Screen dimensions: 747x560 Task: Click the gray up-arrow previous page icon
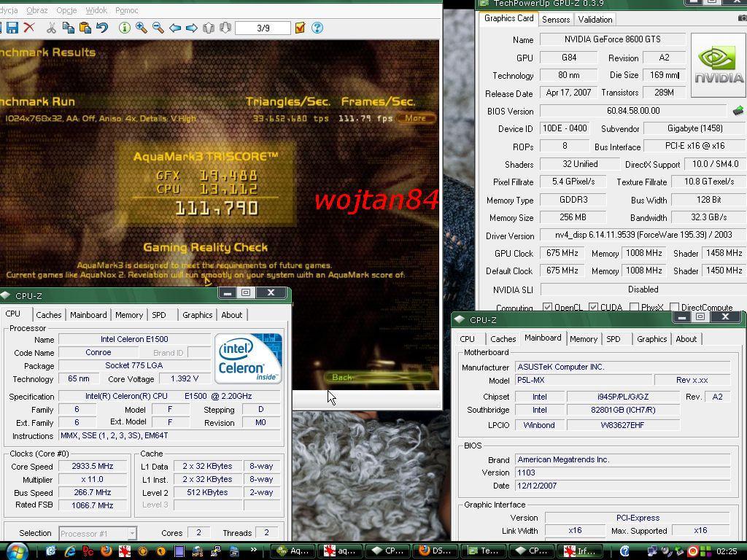(209, 28)
